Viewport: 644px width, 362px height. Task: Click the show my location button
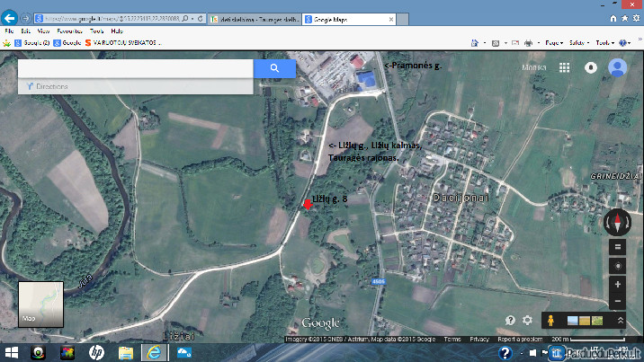(617, 266)
